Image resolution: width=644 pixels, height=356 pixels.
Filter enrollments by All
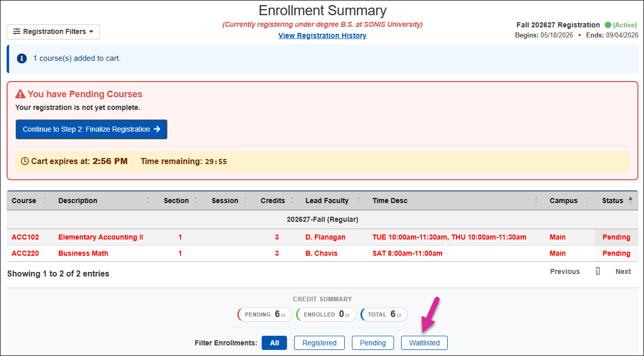274,343
